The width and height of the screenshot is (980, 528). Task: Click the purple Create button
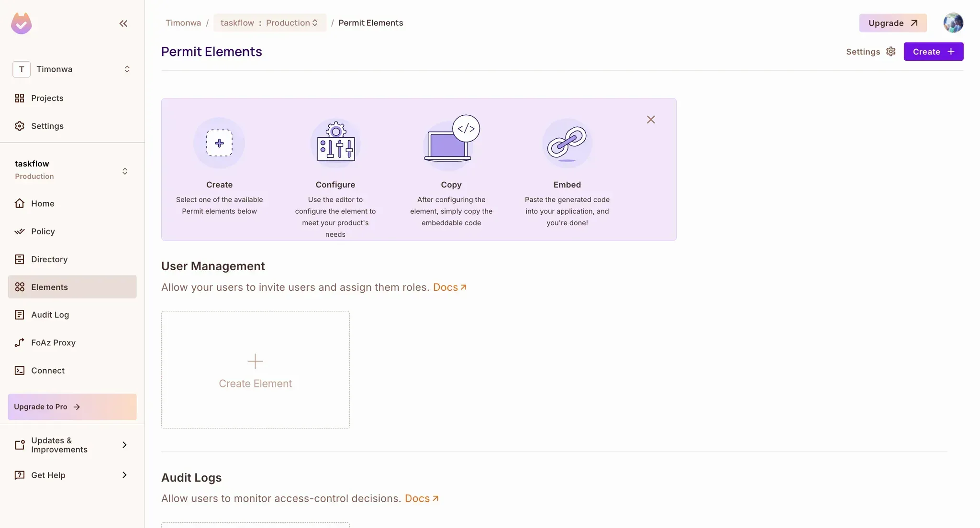tap(933, 52)
